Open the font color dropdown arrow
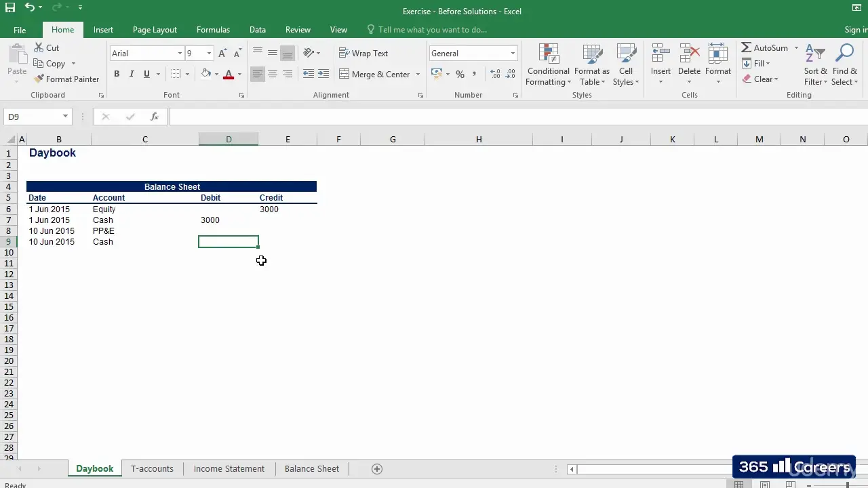Image resolution: width=868 pixels, height=488 pixels. (x=239, y=75)
